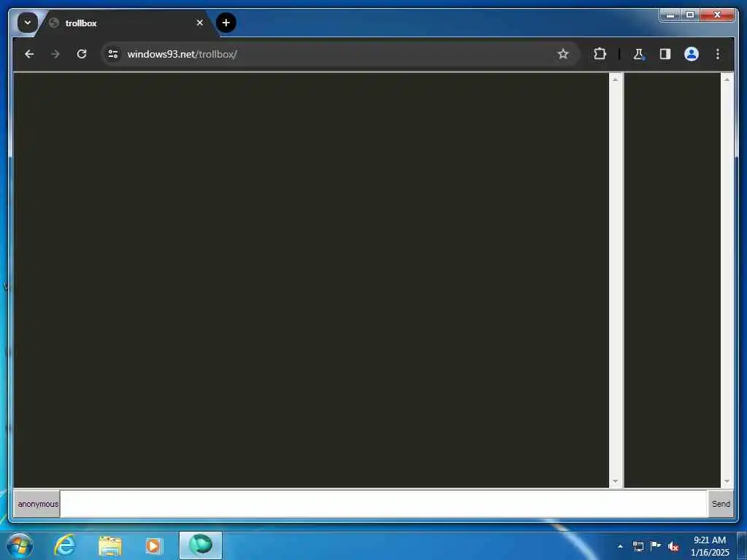Click user list scrollbar down arrow
Image resolution: width=747 pixels, height=560 pixels.
tap(727, 481)
